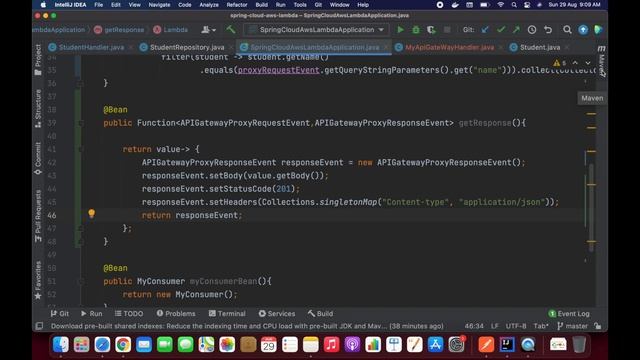Image resolution: width=640 pixels, height=360 pixels.
Task: Click the grey Stop square icon
Action: (x=447, y=30)
